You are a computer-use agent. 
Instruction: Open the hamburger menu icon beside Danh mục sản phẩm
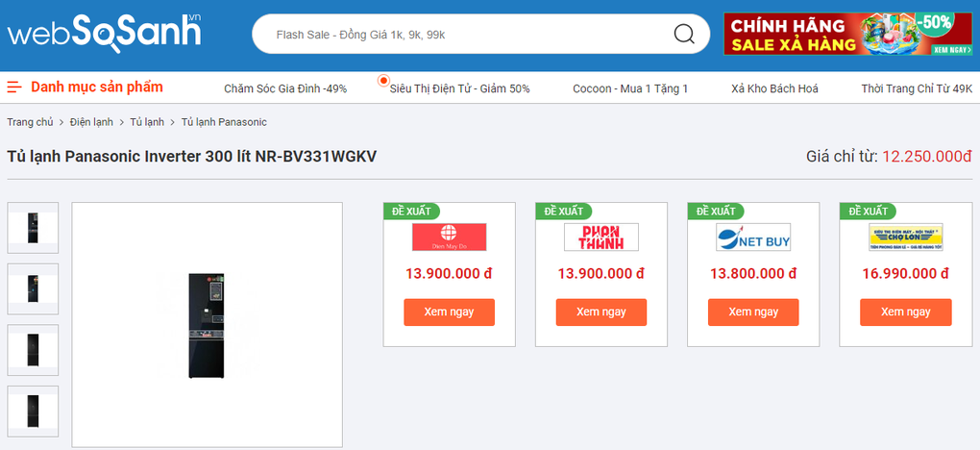tap(14, 87)
